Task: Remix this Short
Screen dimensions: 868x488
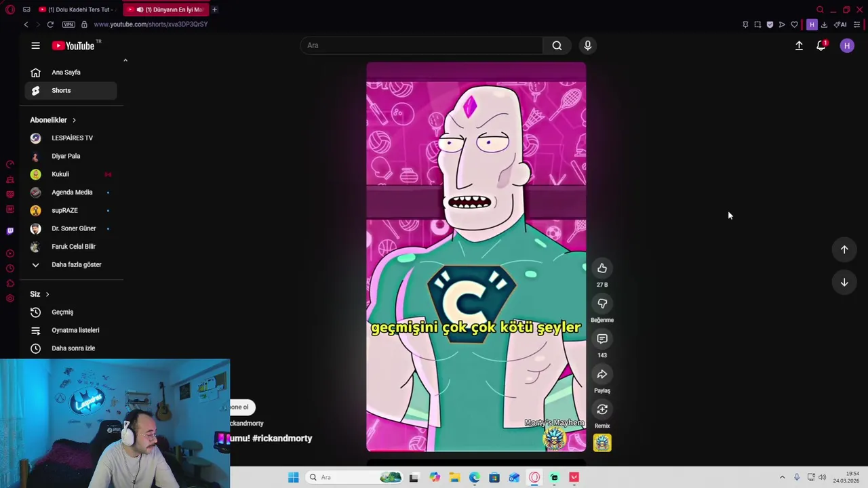Action: [602, 409]
